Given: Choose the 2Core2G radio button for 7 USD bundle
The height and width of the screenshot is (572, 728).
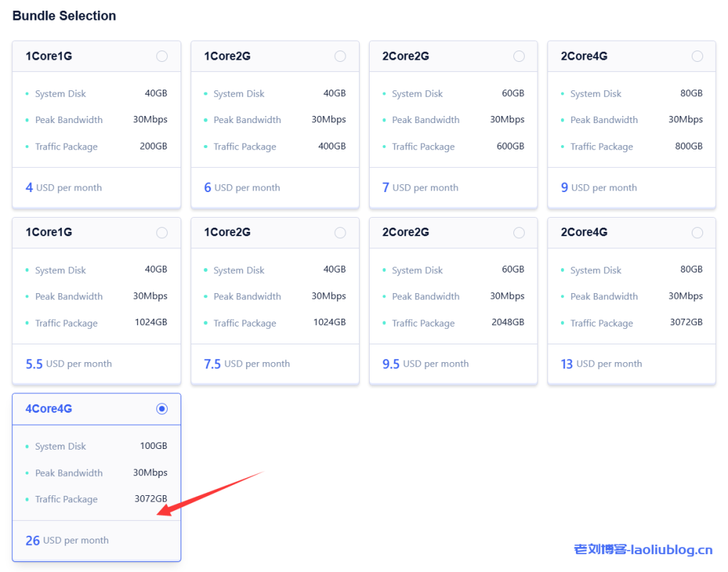Looking at the screenshot, I should 519,56.
